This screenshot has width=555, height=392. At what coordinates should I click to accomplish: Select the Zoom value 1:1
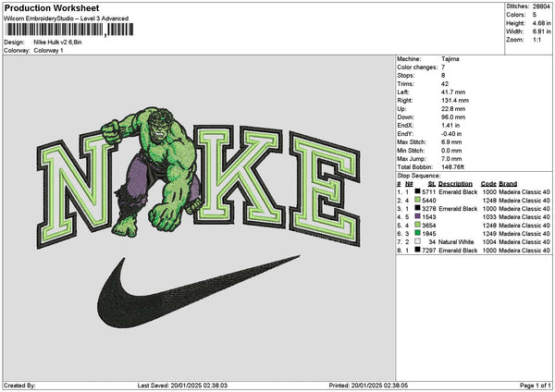pyautogui.click(x=536, y=40)
